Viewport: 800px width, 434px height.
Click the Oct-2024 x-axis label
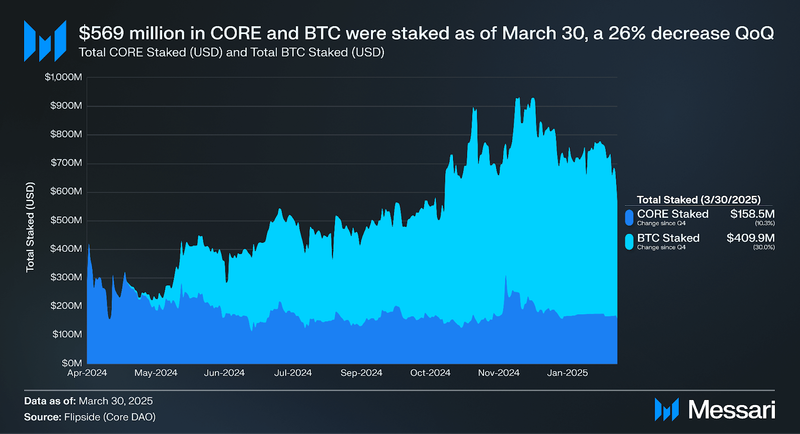tap(430, 373)
